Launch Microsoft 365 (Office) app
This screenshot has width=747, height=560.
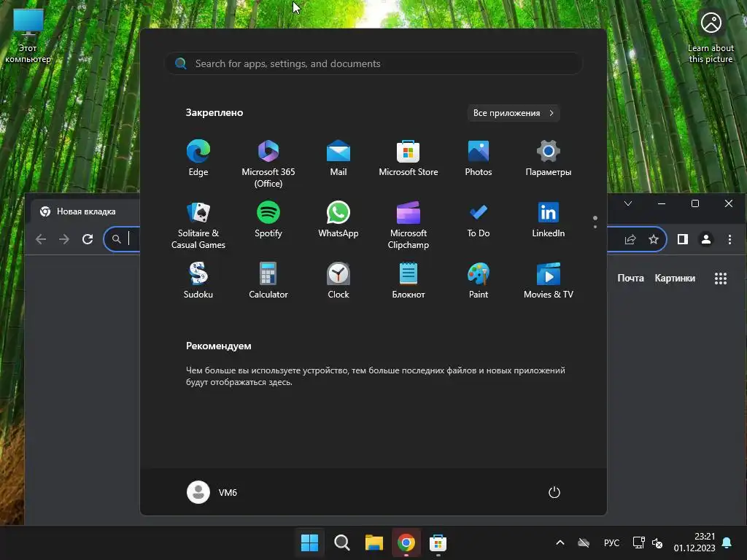pos(268,164)
